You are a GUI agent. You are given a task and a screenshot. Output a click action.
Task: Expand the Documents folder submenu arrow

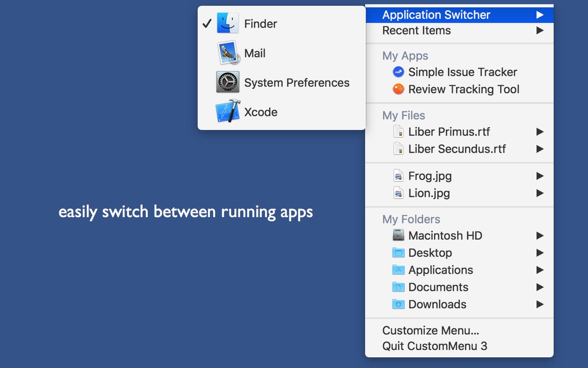click(x=540, y=287)
